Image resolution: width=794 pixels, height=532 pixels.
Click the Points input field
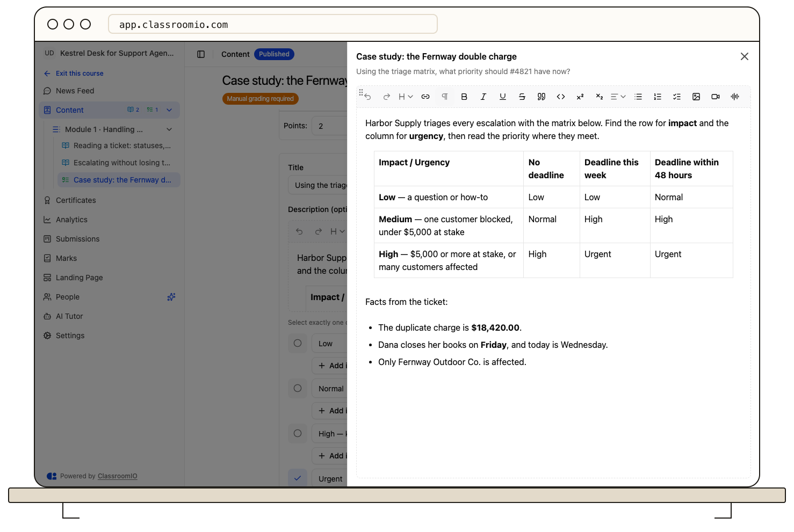(x=329, y=126)
